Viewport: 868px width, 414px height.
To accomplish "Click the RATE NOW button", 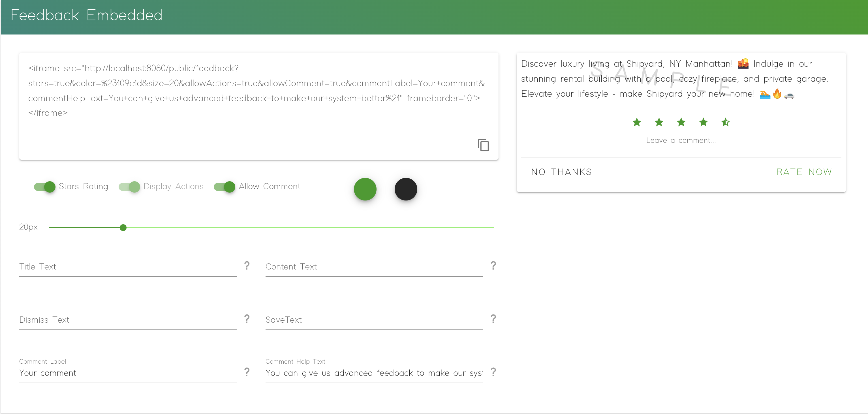I will [x=804, y=172].
